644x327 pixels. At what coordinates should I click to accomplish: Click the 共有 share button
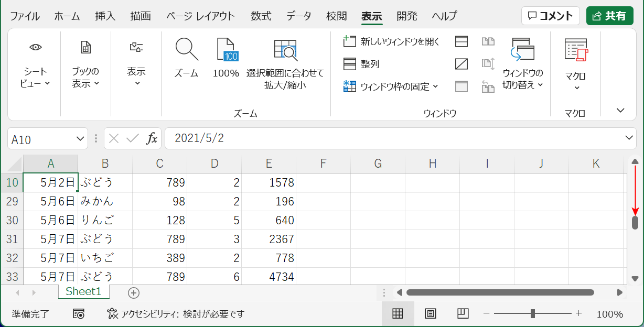609,16
